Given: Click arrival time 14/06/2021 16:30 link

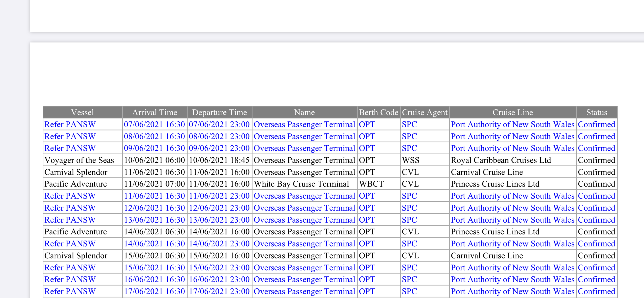Looking at the screenshot, I should point(155,244).
